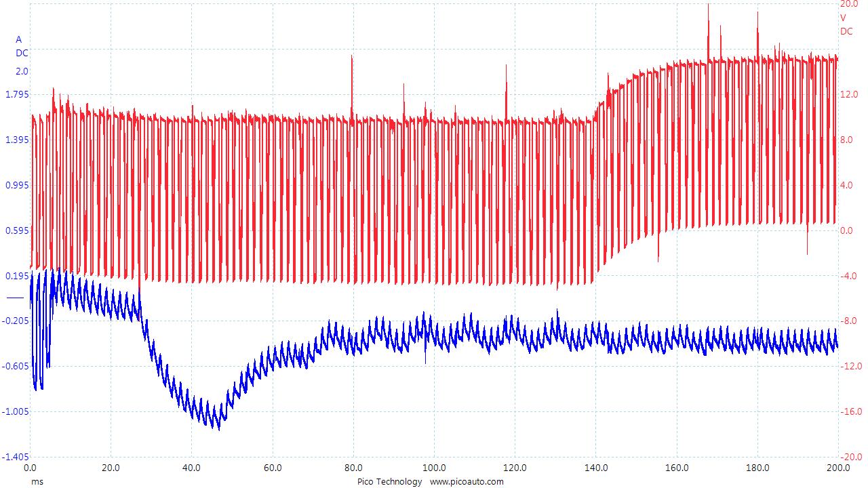Click the 180.0 time axis value
Image resolution: width=868 pixels, height=488 pixels.
[x=757, y=468]
